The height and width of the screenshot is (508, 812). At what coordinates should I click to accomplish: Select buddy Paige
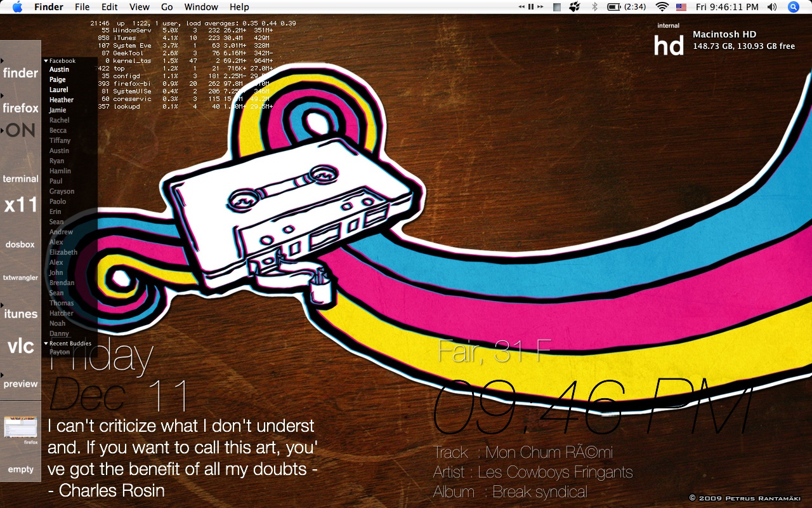[x=58, y=80]
